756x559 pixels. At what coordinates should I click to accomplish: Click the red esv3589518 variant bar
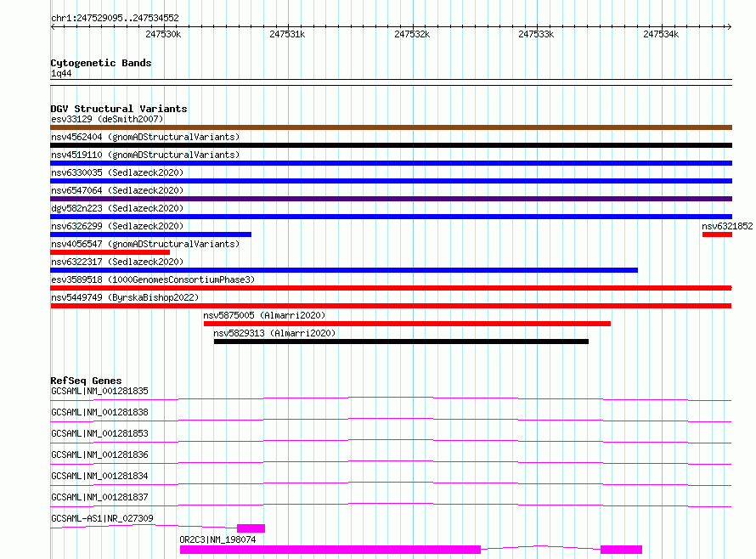391,288
